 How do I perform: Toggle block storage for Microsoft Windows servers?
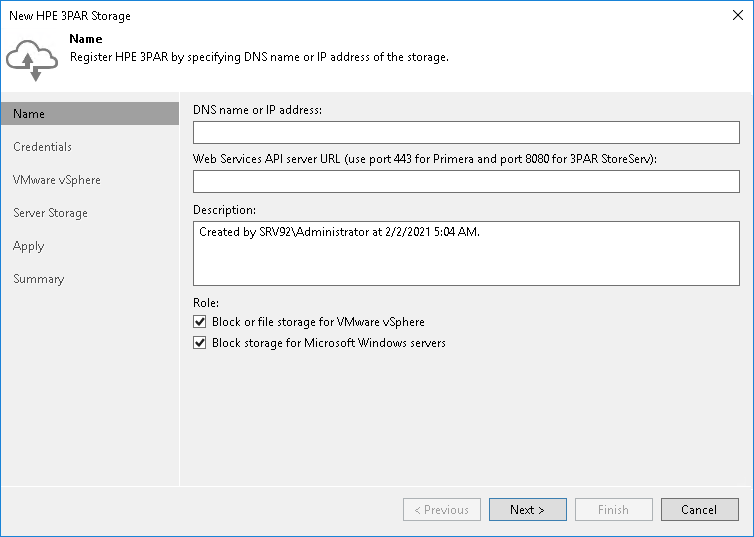coord(201,343)
